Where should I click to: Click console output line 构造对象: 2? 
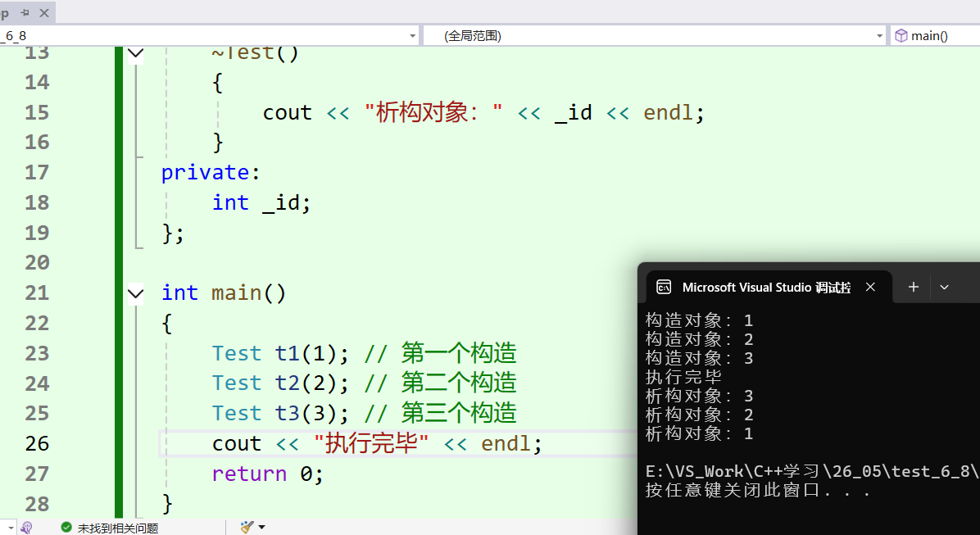(x=699, y=339)
